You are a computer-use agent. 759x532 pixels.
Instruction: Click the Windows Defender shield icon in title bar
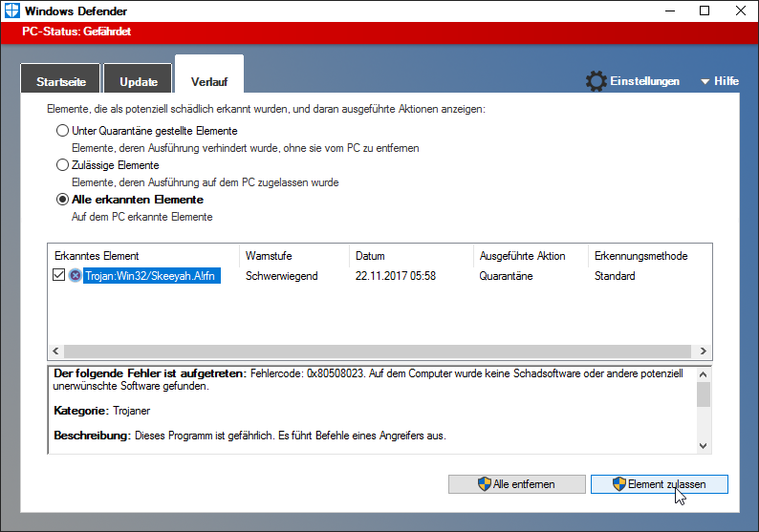11,11
